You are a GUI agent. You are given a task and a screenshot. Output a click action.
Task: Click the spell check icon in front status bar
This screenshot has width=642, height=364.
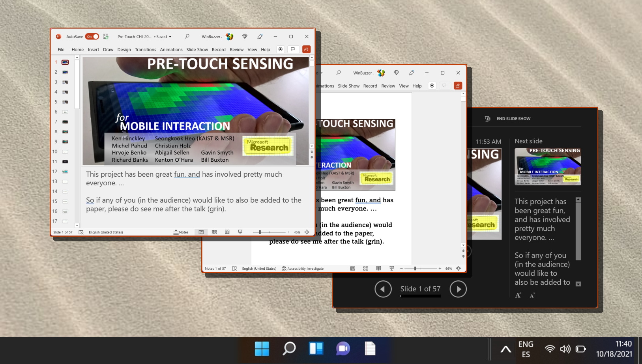point(81,232)
